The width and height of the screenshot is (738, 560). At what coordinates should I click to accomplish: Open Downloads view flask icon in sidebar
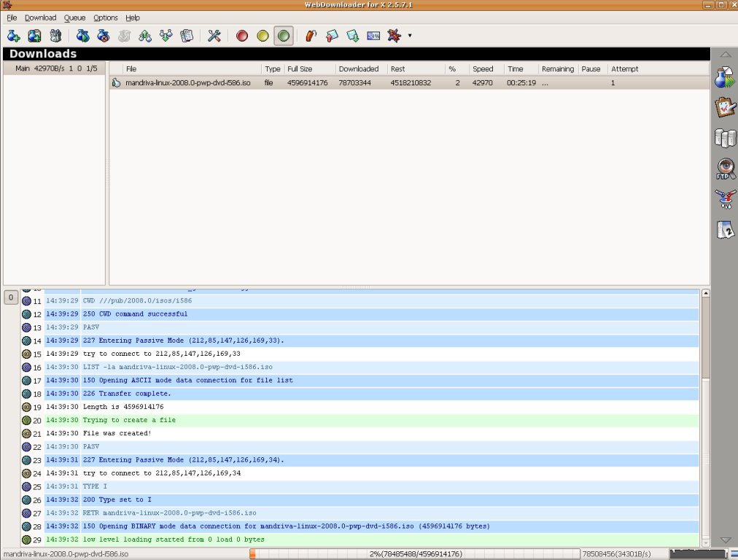click(725, 77)
